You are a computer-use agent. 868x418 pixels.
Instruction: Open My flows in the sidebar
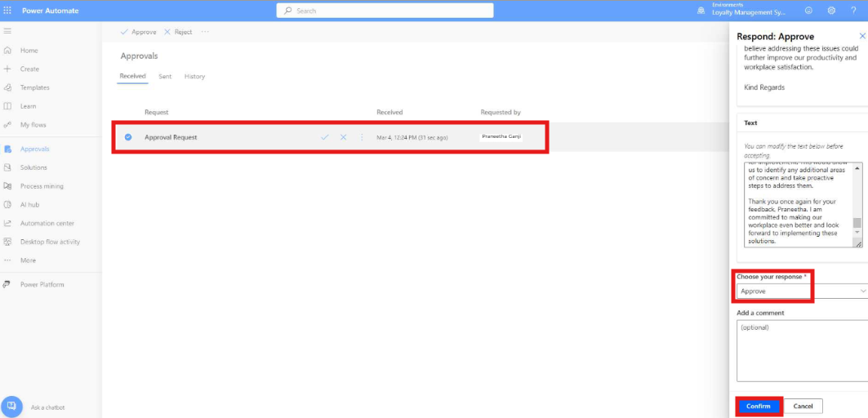pyautogui.click(x=33, y=125)
